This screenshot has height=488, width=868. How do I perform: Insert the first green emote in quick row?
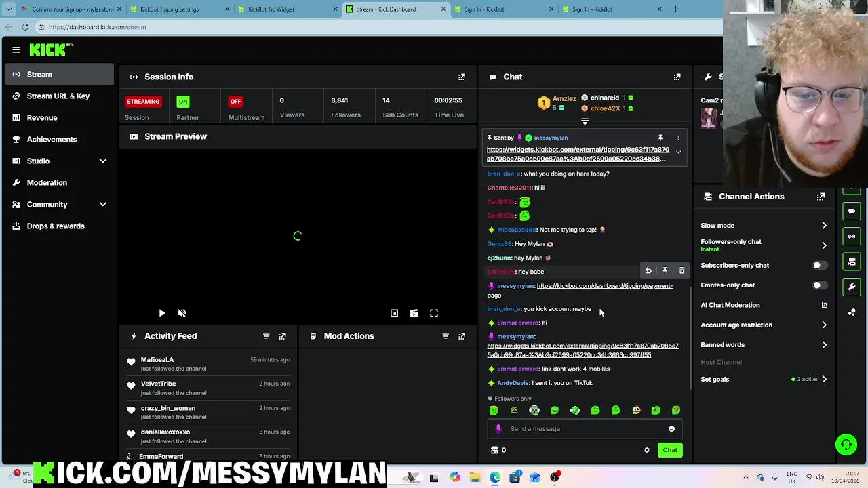point(494,411)
